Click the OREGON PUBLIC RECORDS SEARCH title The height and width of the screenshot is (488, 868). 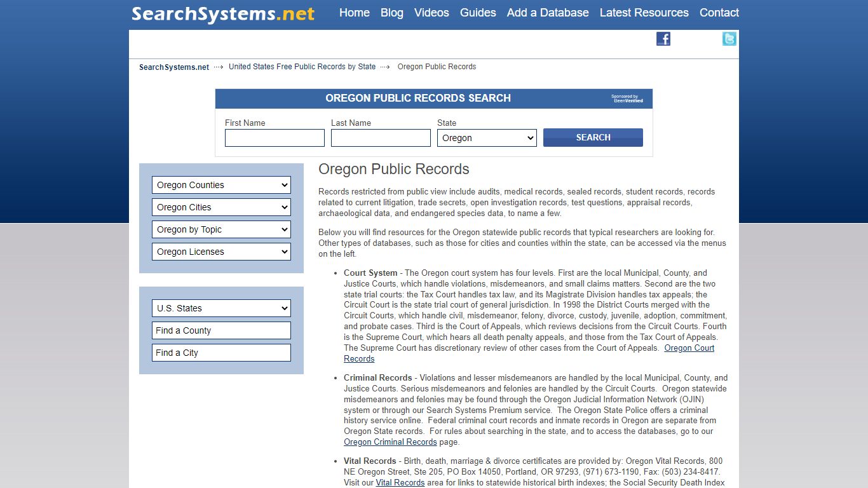(x=418, y=98)
